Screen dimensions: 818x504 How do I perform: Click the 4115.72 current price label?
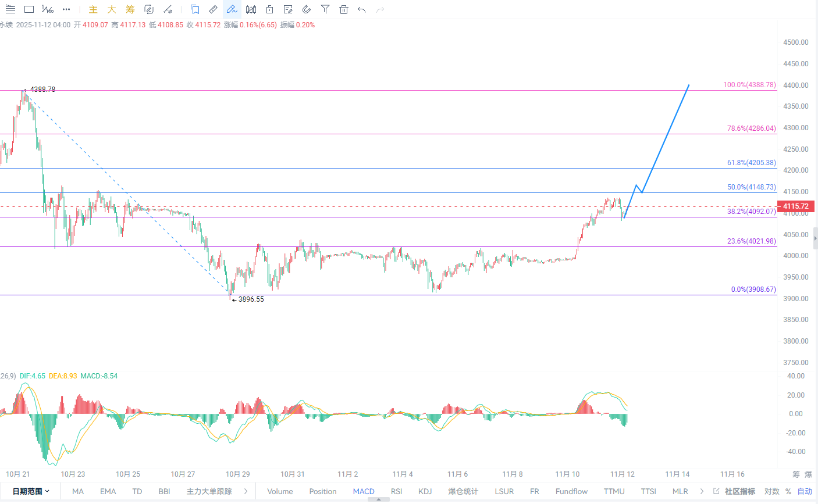pos(795,206)
